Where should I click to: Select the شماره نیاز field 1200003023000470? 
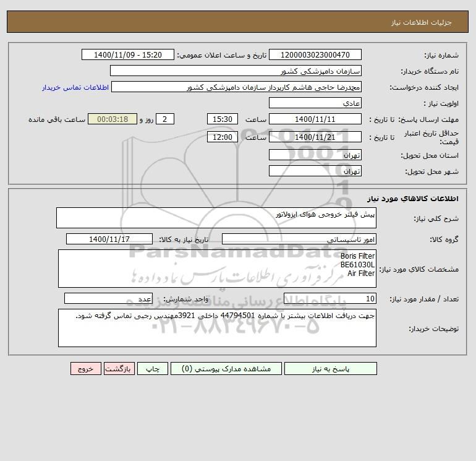pos(315,54)
